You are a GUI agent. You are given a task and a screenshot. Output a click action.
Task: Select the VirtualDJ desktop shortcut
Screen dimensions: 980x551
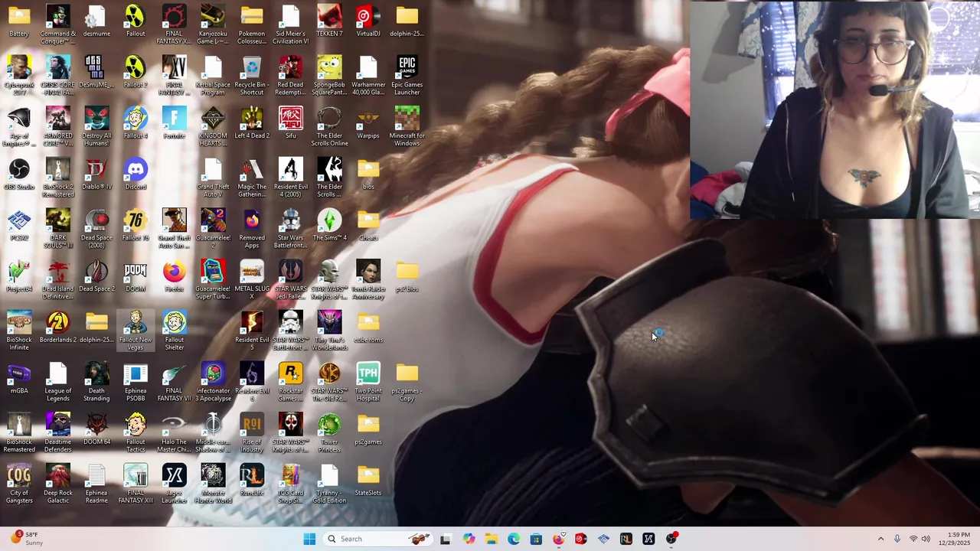(368, 21)
